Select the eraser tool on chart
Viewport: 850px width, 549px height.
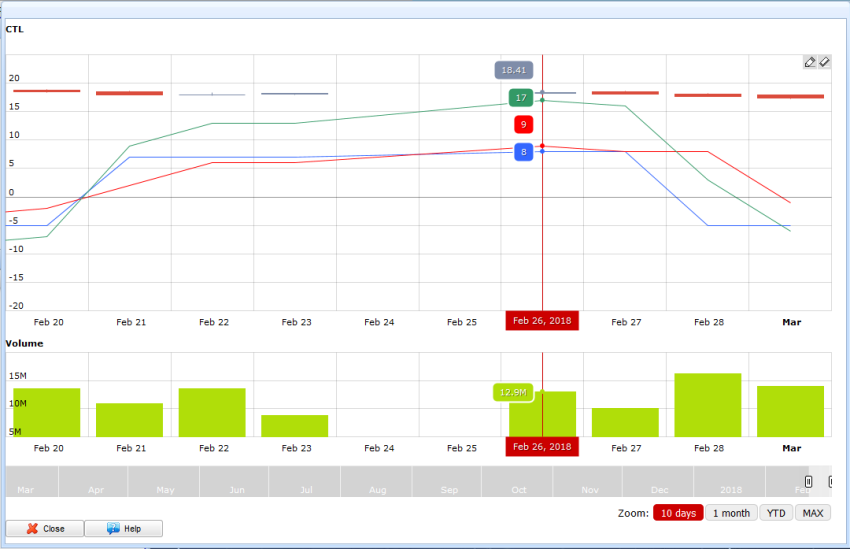coord(824,62)
